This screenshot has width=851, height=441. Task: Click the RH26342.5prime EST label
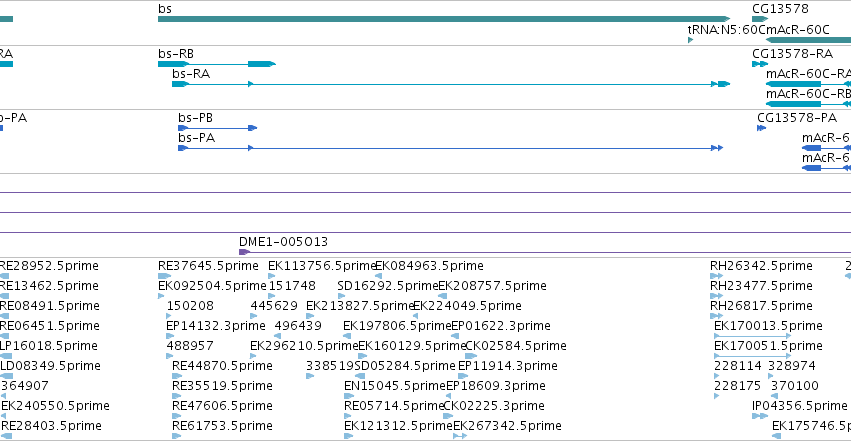[761, 266]
